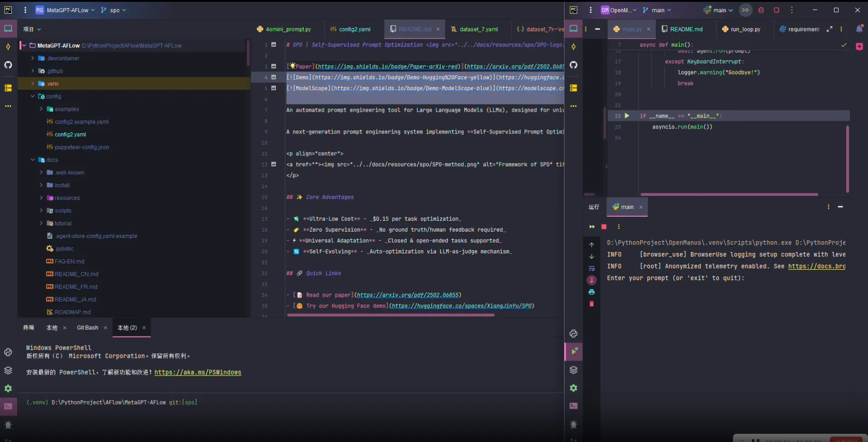Open more run actions in OpenManus toolbar
Image resolution: width=868 pixels, height=442 pixels.
pyautogui.click(x=792, y=10)
